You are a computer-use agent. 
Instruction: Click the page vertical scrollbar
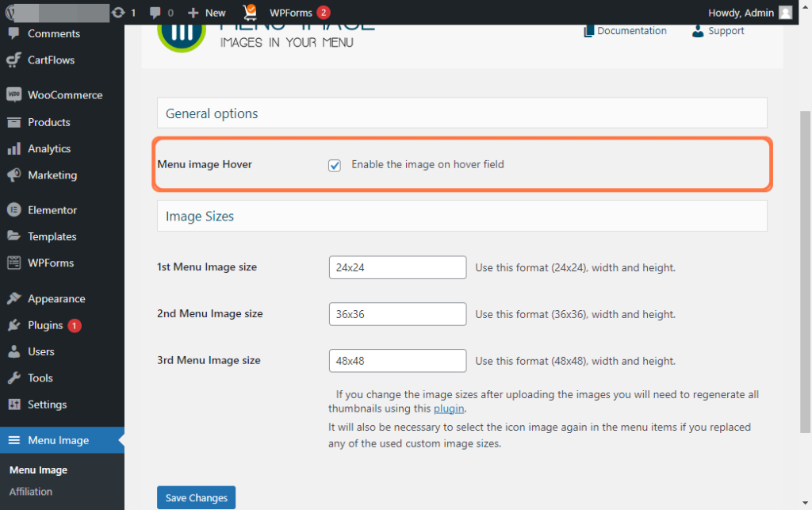click(x=805, y=272)
